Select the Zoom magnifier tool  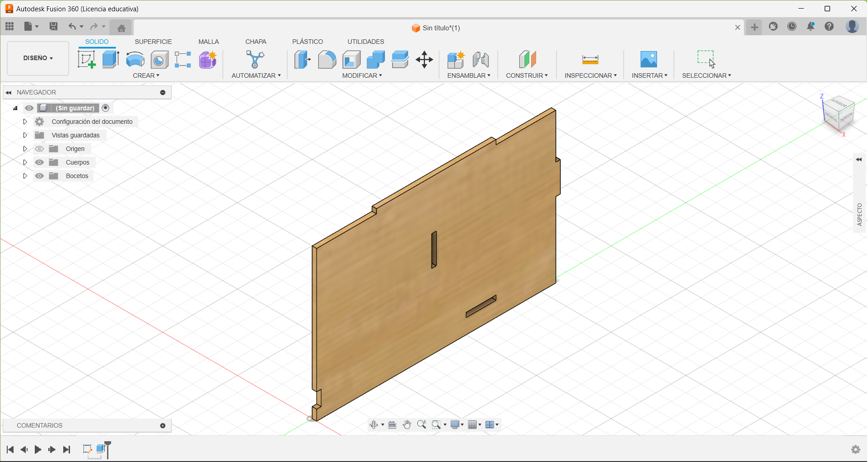pos(422,424)
